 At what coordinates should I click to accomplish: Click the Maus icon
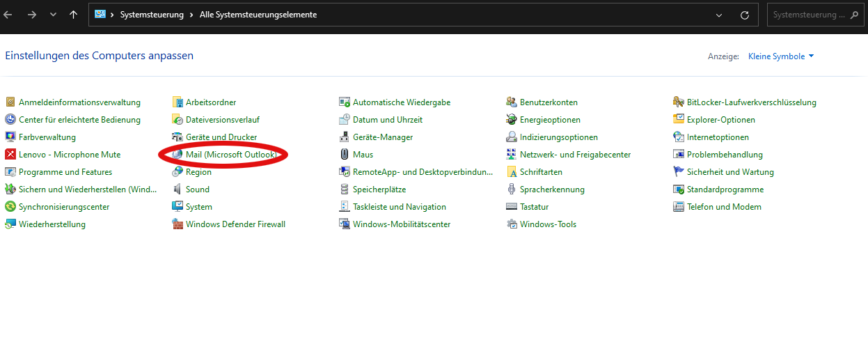click(345, 155)
